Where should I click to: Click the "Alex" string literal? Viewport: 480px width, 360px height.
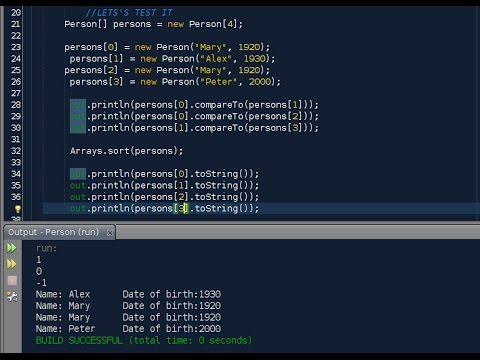[216, 59]
